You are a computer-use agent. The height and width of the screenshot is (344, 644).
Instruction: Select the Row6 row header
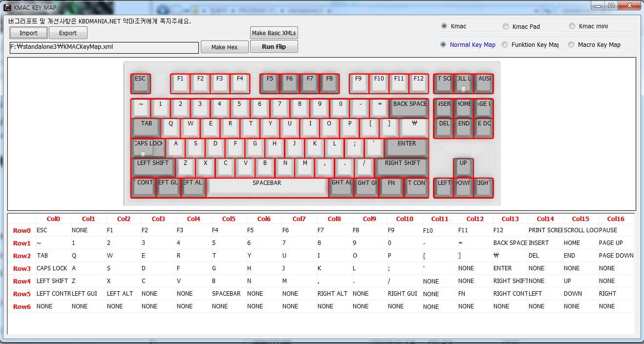point(22,306)
